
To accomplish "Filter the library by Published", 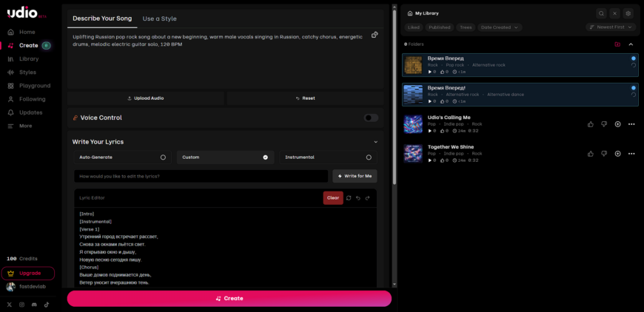I will point(440,27).
